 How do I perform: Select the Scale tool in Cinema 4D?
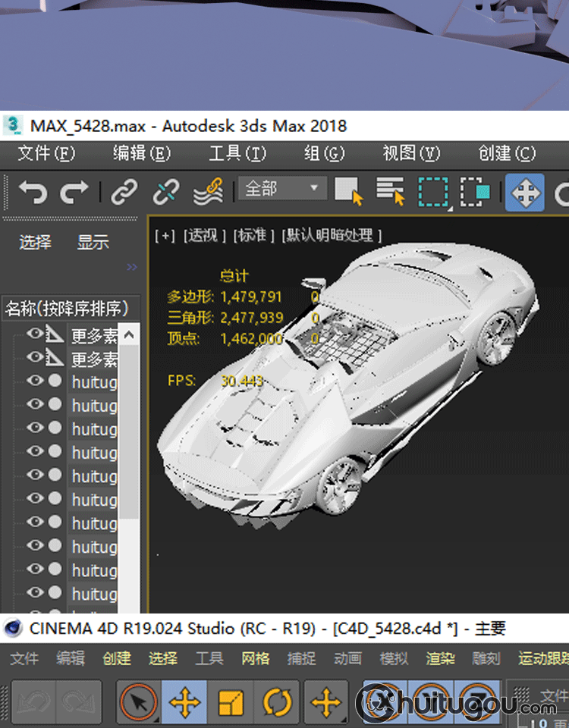[231, 703]
